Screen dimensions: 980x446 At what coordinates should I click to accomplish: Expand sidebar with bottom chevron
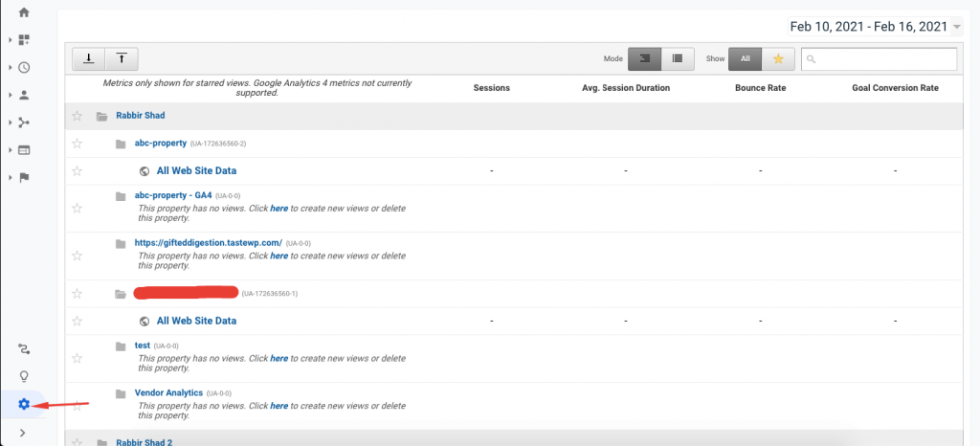coord(23,433)
